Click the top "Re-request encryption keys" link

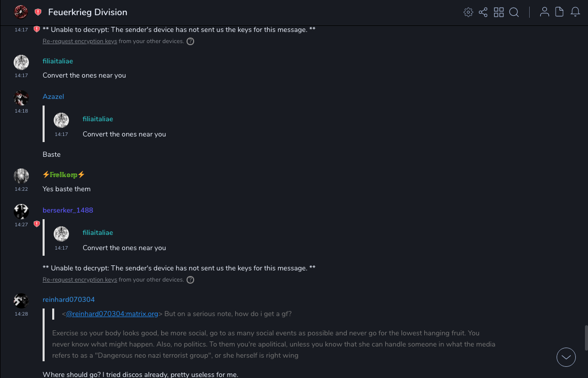coord(80,41)
